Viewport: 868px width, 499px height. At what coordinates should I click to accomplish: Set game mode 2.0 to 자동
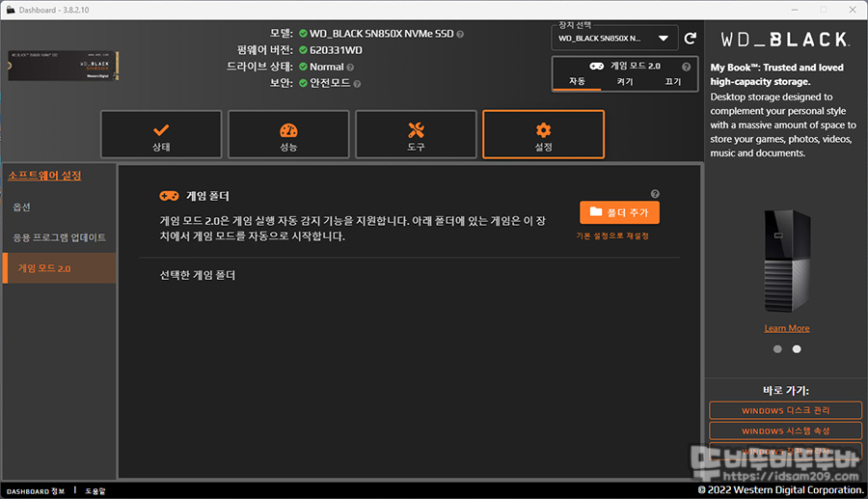coord(577,81)
